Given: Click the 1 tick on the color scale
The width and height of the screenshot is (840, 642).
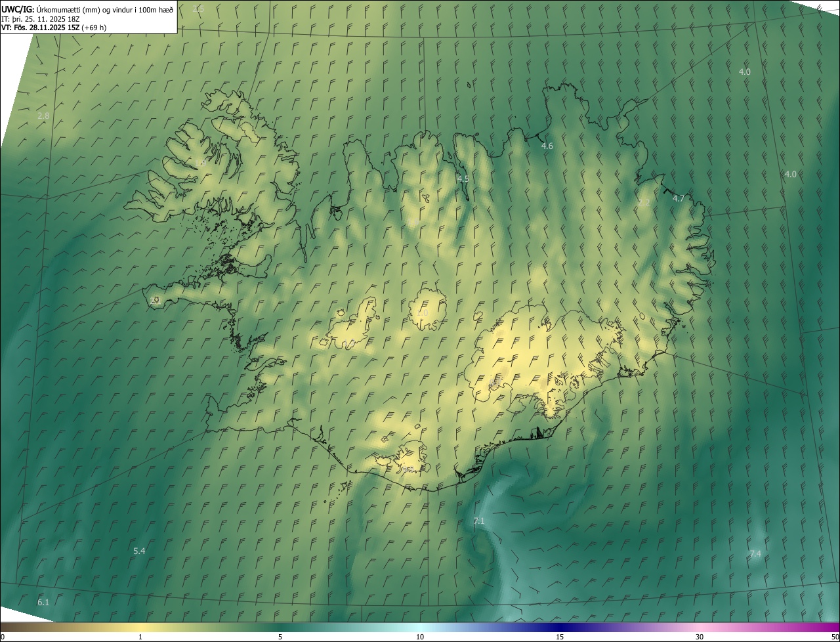Looking at the screenshot, I should [140, 637].
